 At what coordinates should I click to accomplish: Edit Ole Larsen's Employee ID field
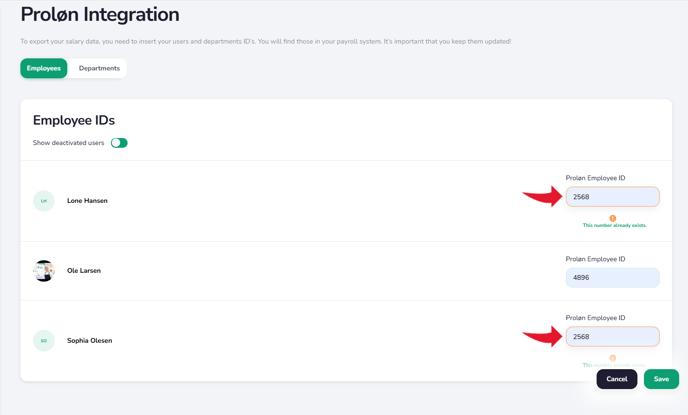612,278
